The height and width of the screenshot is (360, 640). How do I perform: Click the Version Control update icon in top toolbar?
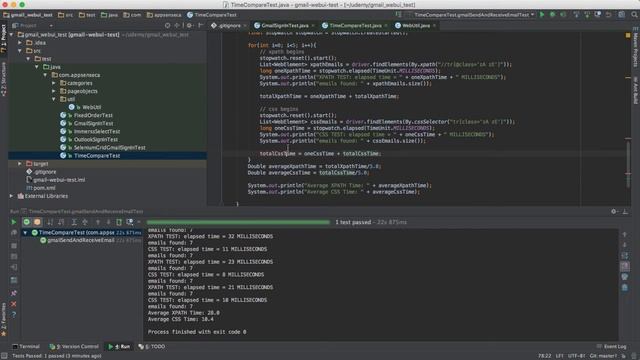(576, 15)
